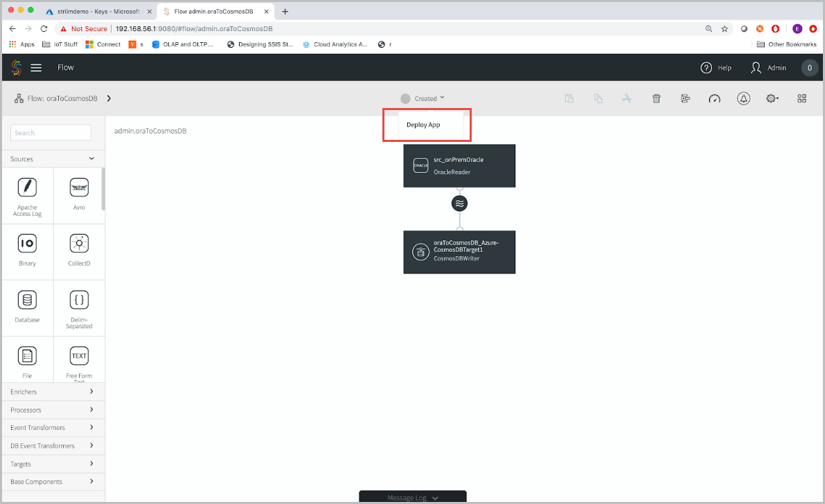Image resolution: width=825 pixels, height=504 pixels.
Task: Select the Apache Access Log source icon
Action: [27, 188]
